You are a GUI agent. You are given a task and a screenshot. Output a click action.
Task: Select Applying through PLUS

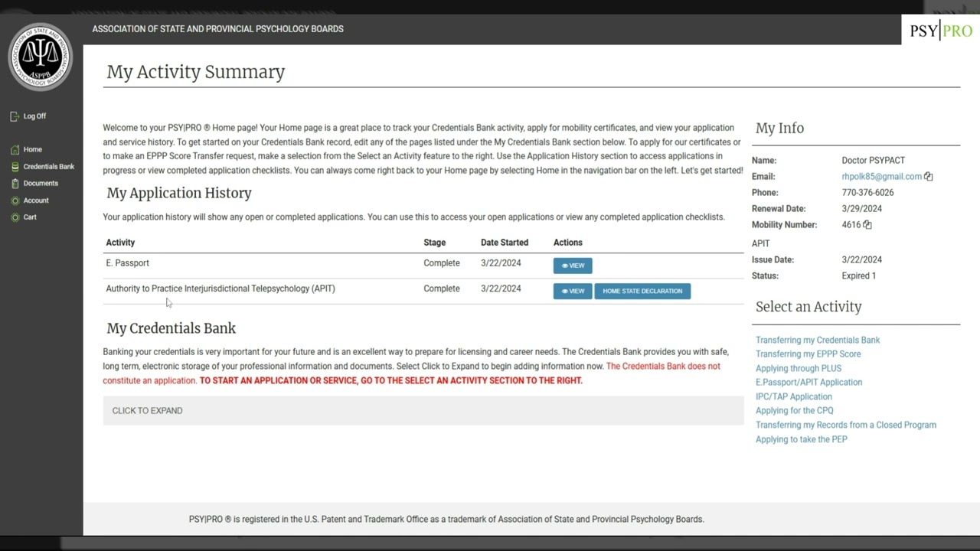point(799,368)
